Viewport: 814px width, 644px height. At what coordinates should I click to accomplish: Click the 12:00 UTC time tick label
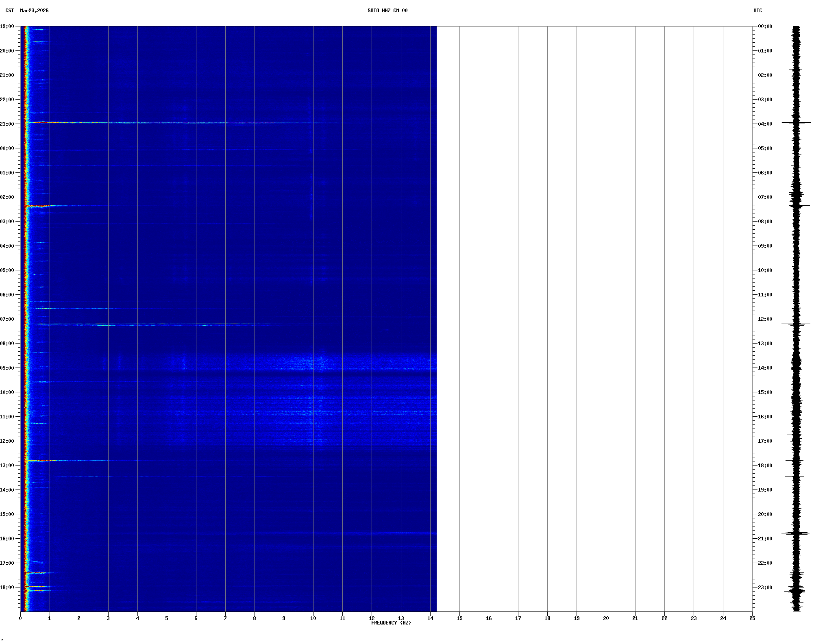click(765, 319)
